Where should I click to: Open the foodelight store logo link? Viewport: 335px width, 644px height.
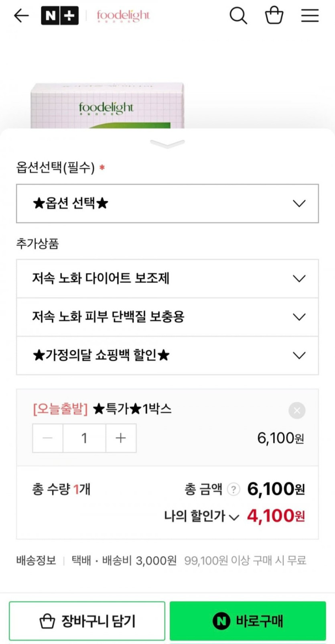pyautogui.click(x=123, y=16)
